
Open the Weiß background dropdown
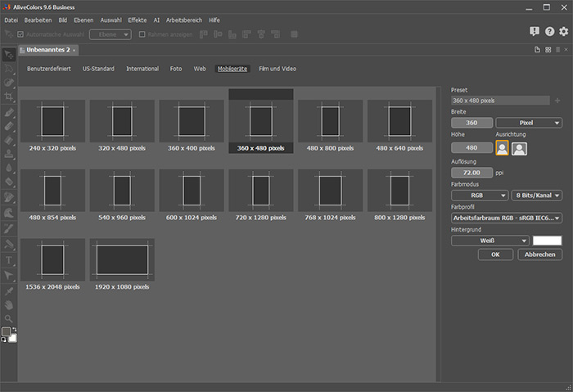click(x=490, y=241)
